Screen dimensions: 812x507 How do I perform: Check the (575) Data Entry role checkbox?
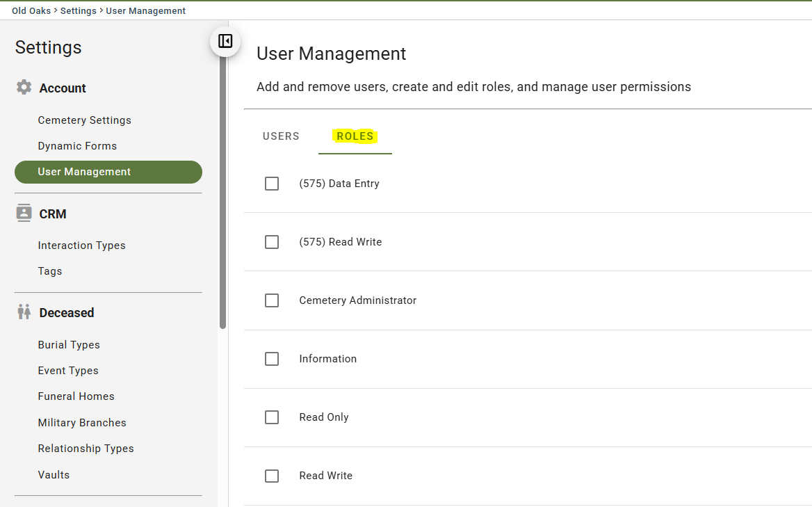(x=272, y=184)
